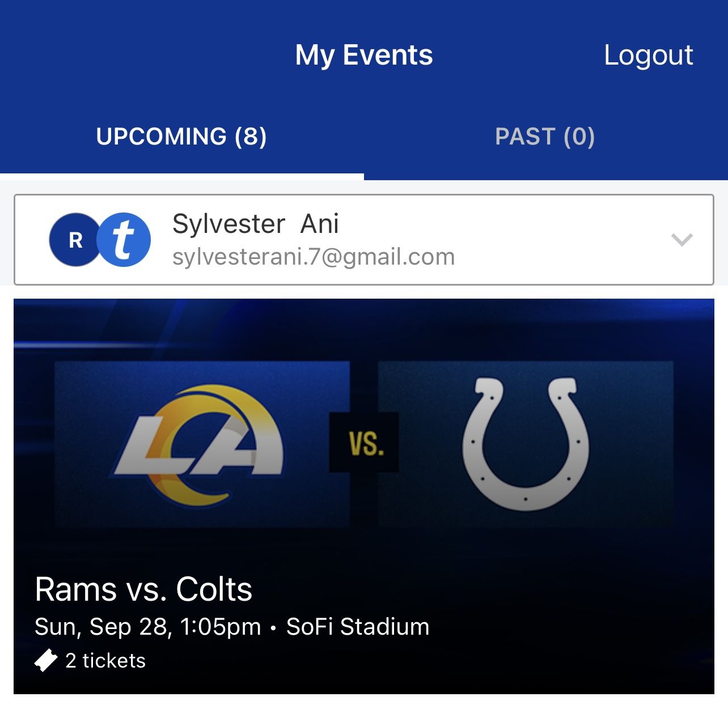728x701 pixels.
Task: Click the blue R account avatar
Action: (x=75, y=240)
